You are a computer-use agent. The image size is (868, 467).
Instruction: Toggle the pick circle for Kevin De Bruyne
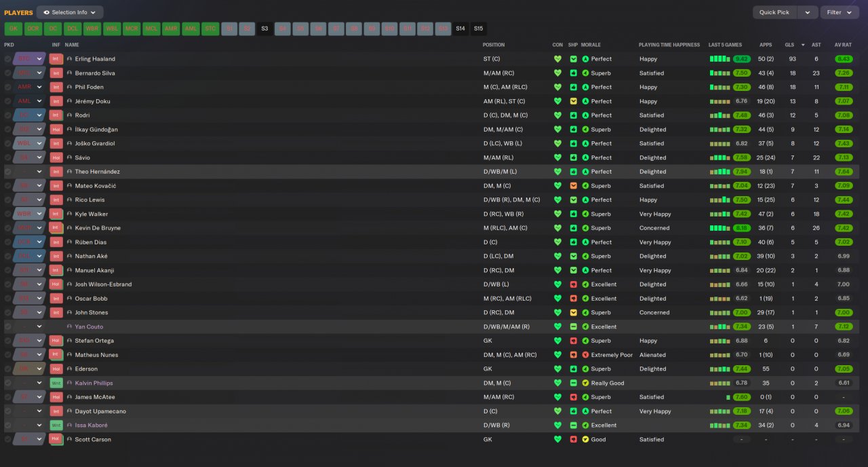(x=7, y=228)
